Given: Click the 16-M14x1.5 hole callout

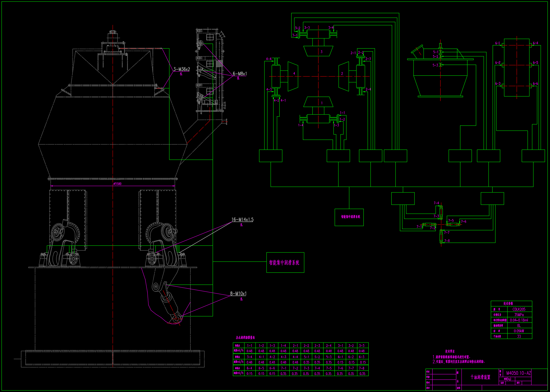Looking at the screenshot, I should point(242,219).
